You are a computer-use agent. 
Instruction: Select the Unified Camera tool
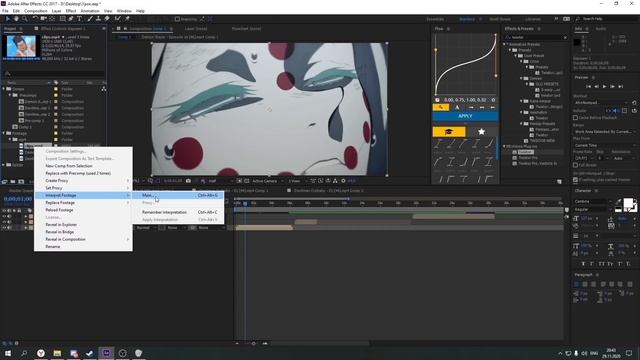click(44, 19)
